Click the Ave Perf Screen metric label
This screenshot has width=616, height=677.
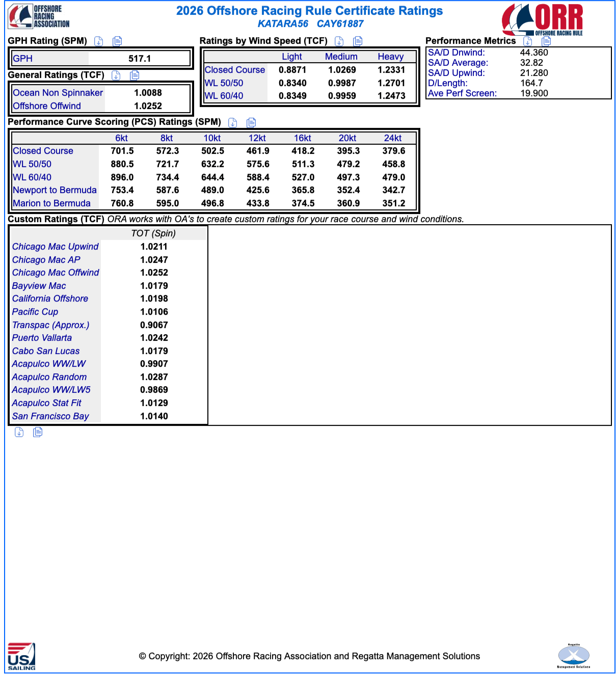pyautogui.click(x=462, y=93)
